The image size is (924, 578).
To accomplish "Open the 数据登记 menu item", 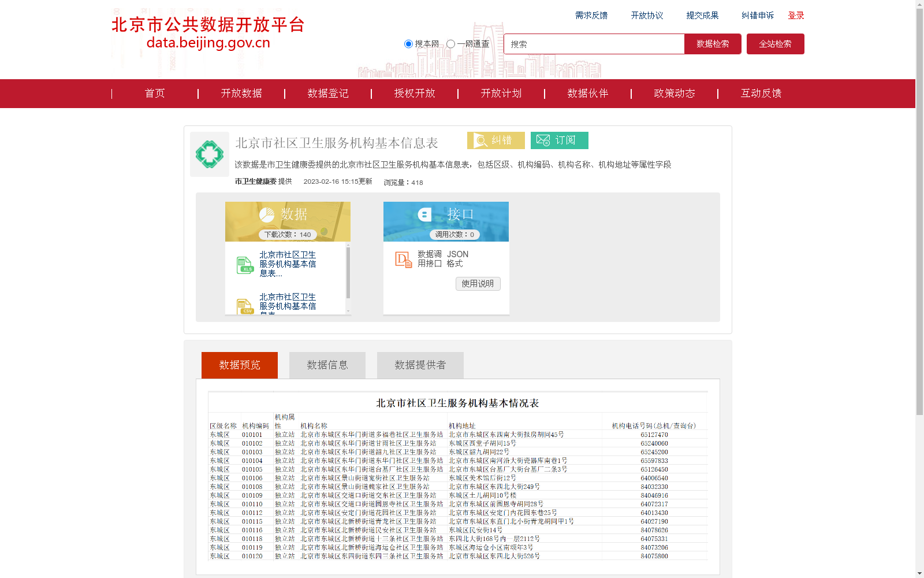I will tap(328, 94).
